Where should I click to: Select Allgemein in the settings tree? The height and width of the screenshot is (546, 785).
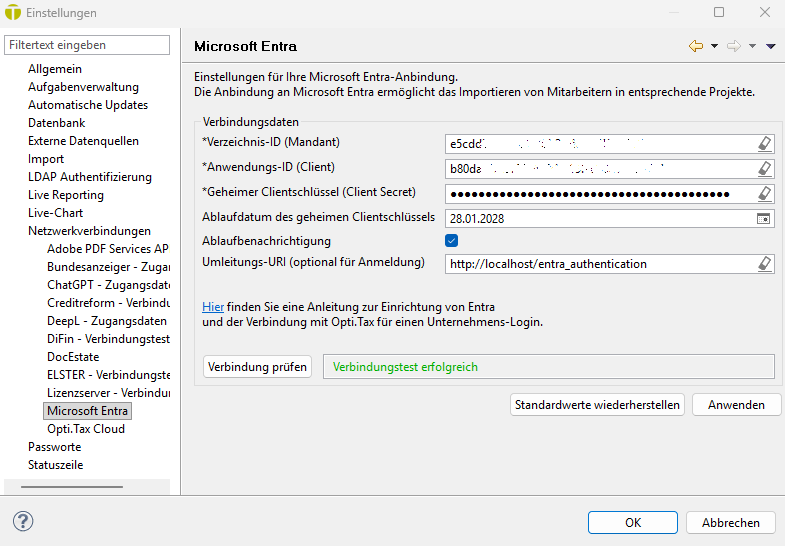(x=55, y=69)
